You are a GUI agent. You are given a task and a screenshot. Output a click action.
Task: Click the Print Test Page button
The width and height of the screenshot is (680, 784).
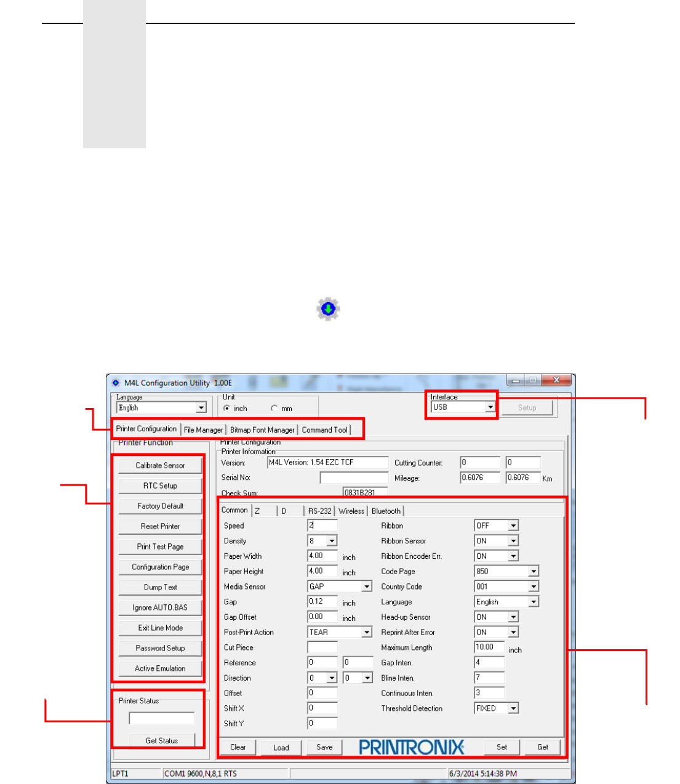(160, 546)
